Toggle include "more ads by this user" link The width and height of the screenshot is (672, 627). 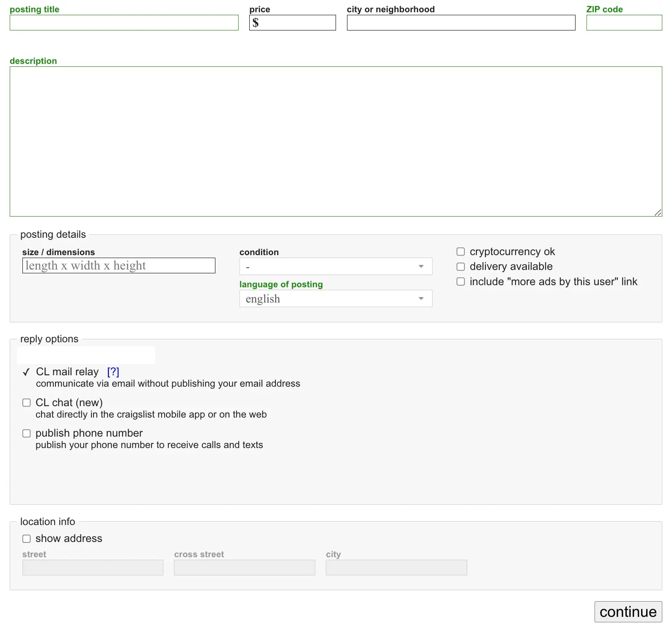point(461,282)
